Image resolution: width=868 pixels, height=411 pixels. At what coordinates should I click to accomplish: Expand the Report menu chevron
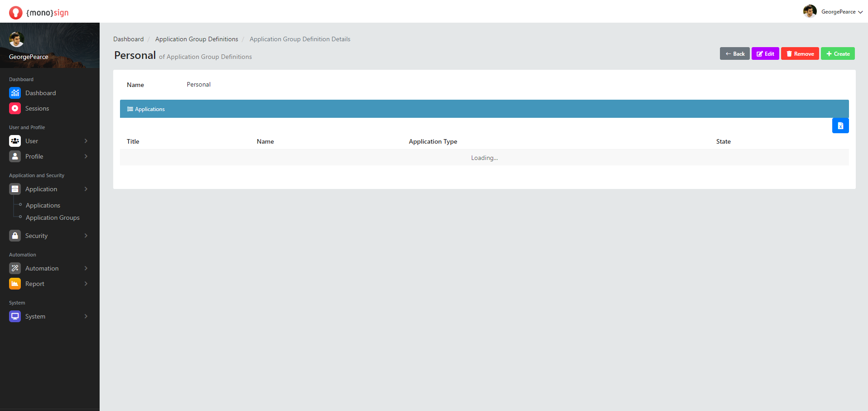tap(86, 284)
